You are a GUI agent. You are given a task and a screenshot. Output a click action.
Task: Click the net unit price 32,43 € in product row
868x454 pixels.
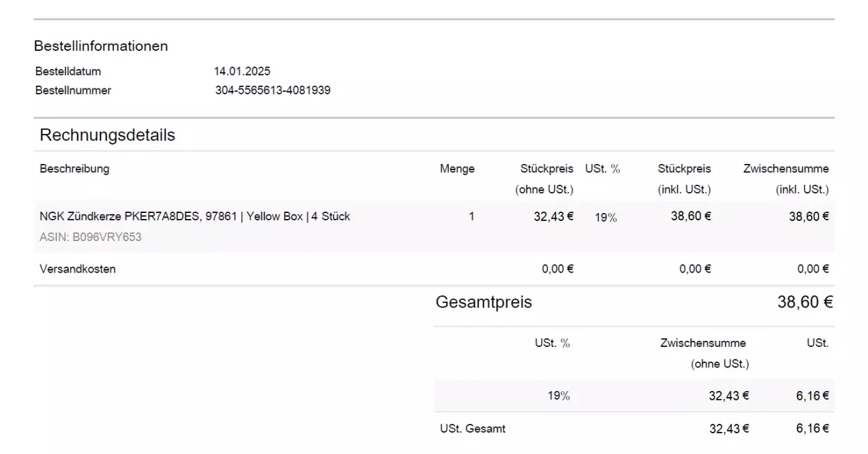554,216
